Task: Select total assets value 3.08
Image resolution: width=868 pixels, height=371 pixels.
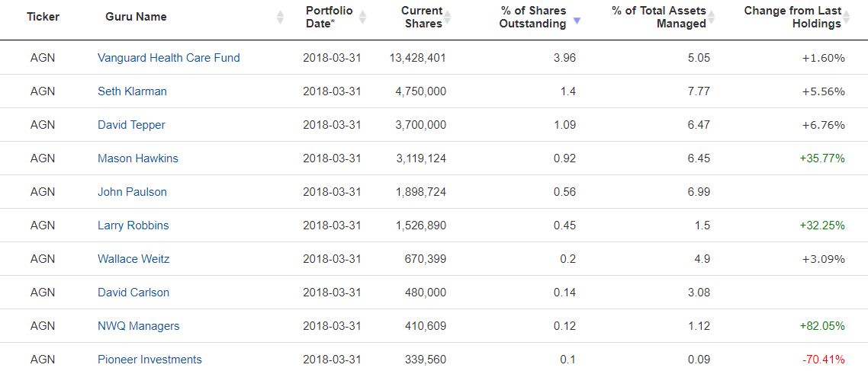Action: tap(699, 293)
